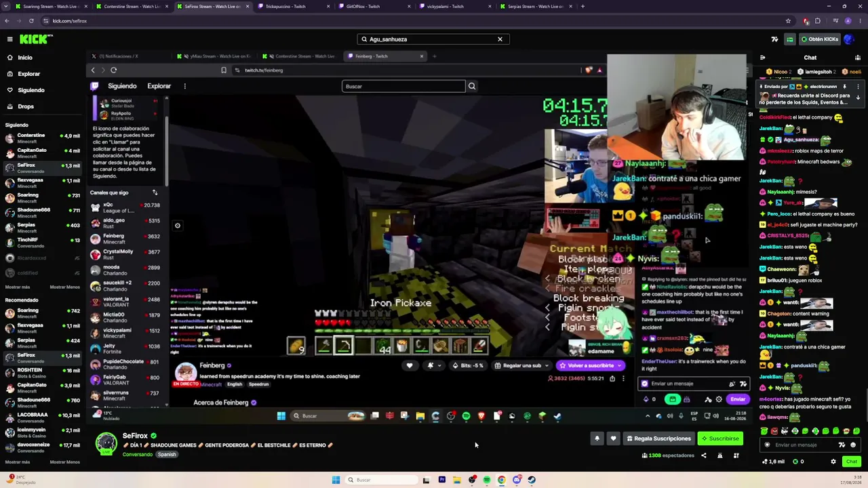
Task: Open the SeFirox channel avatar
Action: (106, 444)
